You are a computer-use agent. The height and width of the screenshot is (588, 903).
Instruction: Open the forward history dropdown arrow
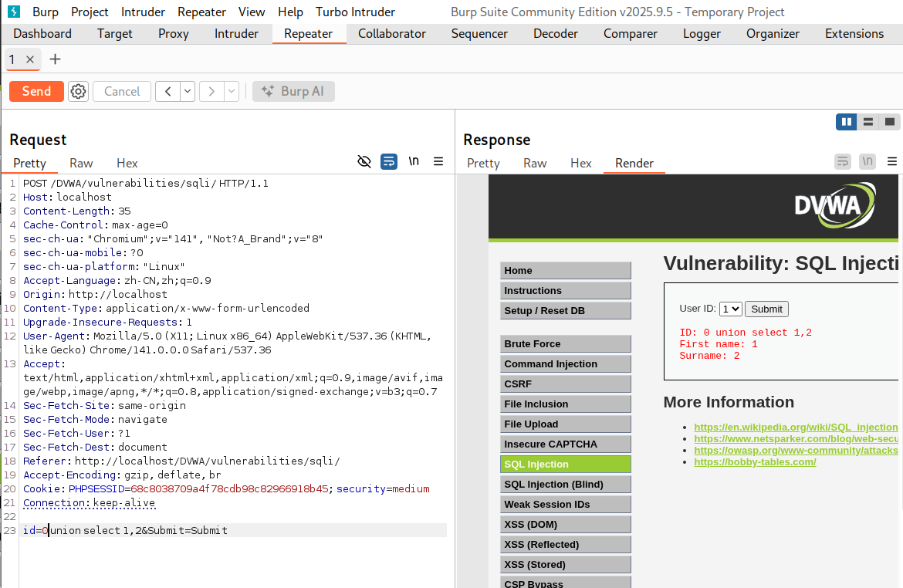232,92
